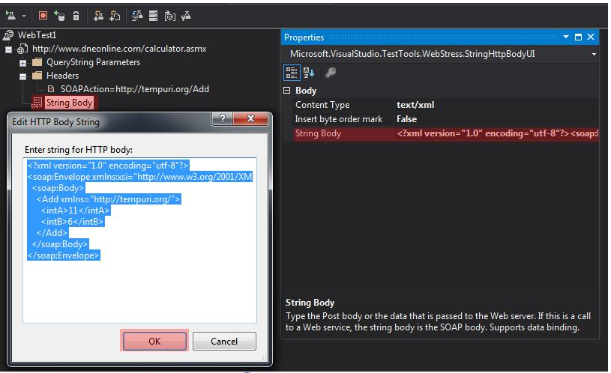Viewport: 611px width, 373px height.
Task: Click the Add Data Source toolbar icon
Action: 60,16
